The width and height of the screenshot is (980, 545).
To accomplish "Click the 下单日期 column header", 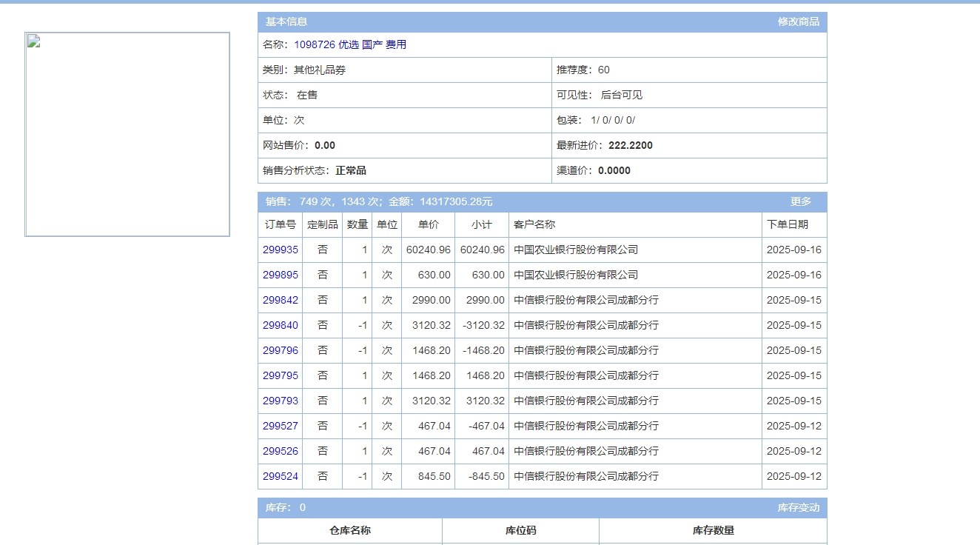I will click(787, 225).
